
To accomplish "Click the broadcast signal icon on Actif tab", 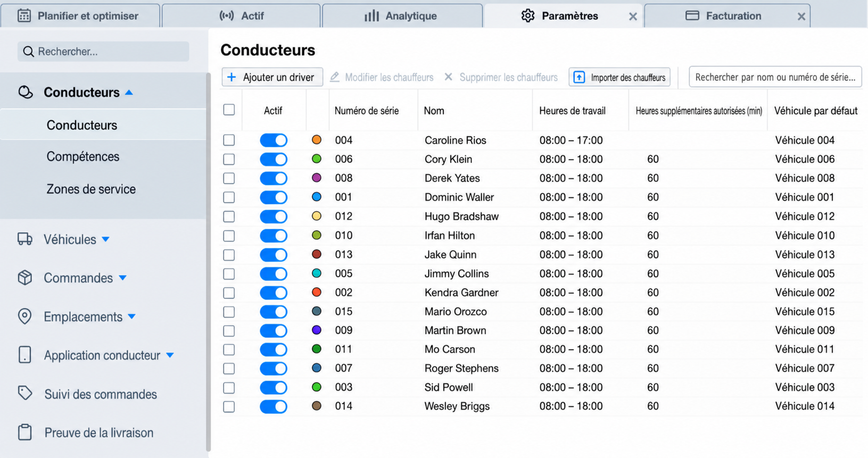I will click(227, 15).
